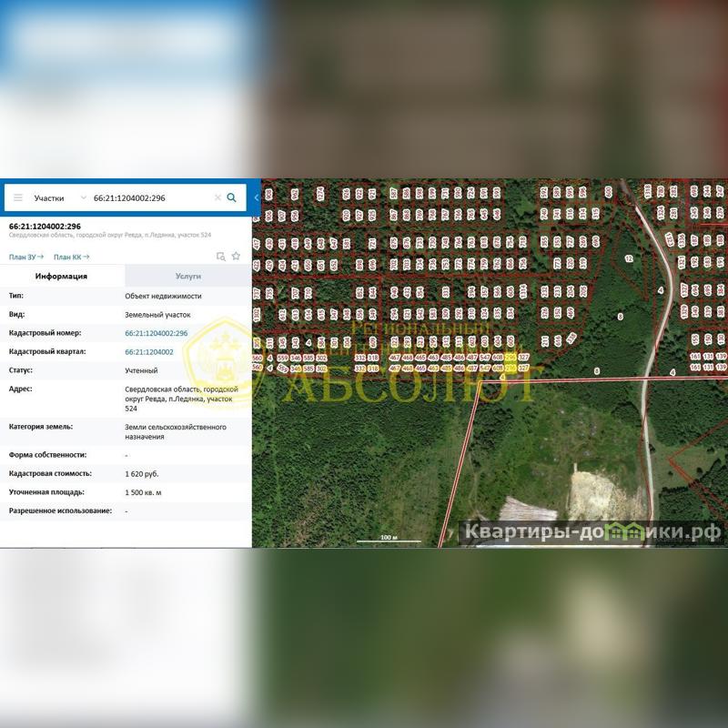This screenshot has width=728, height=728.
Task: Click the address value text for участок 524
Action: pos(180,399)
